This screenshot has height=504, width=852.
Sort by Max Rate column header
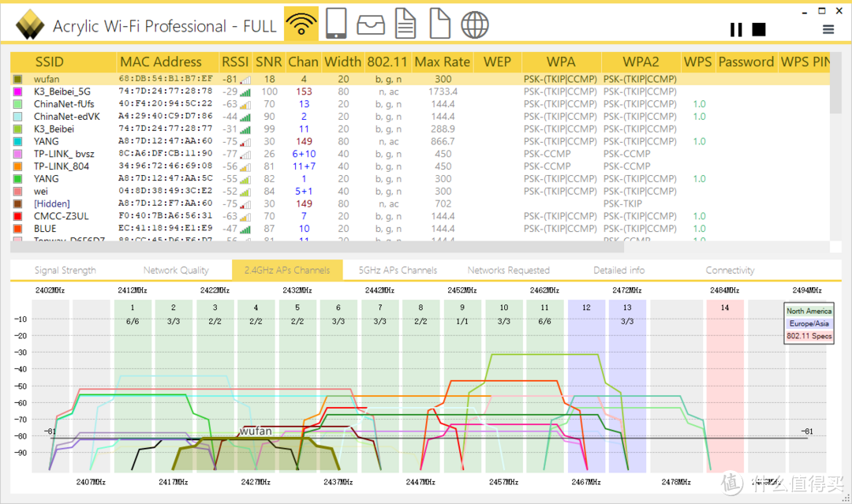[443, 62]
